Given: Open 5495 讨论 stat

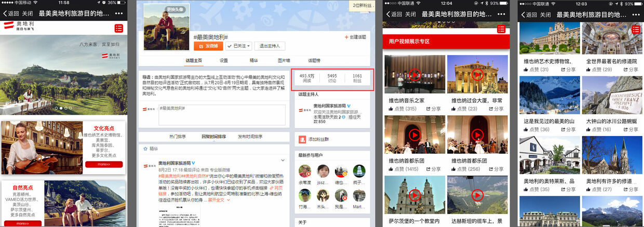Looking at the screenshot, I should click(332, 78).
